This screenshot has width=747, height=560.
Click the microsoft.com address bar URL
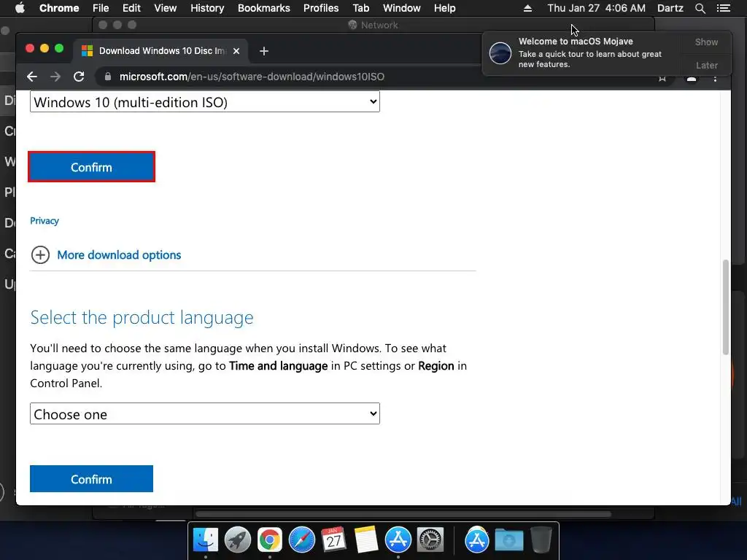point(252,77)
